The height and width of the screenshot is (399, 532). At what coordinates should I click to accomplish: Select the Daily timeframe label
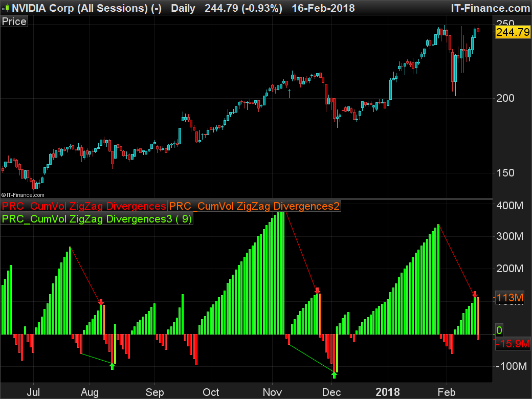click(183, 8)
